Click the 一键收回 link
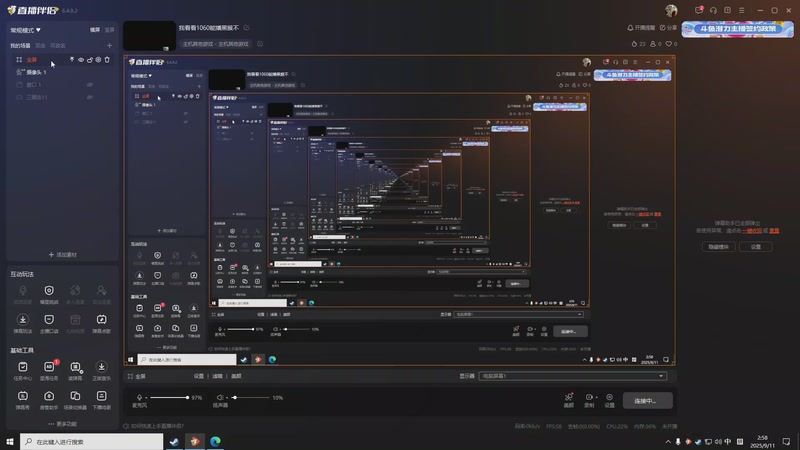800x450 pixels. pos(752,231)
